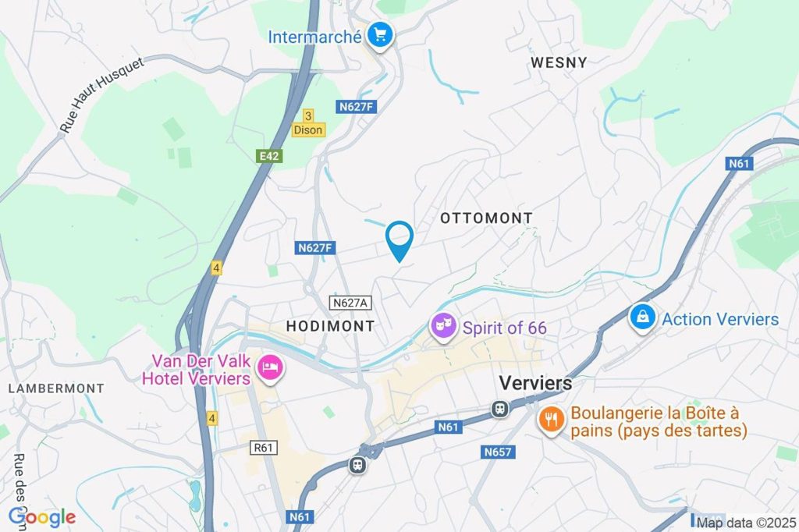Click the Map data ©2025 attribution
Image resolution: width=799 pixels, height=532 pixels.
(745, 523)
